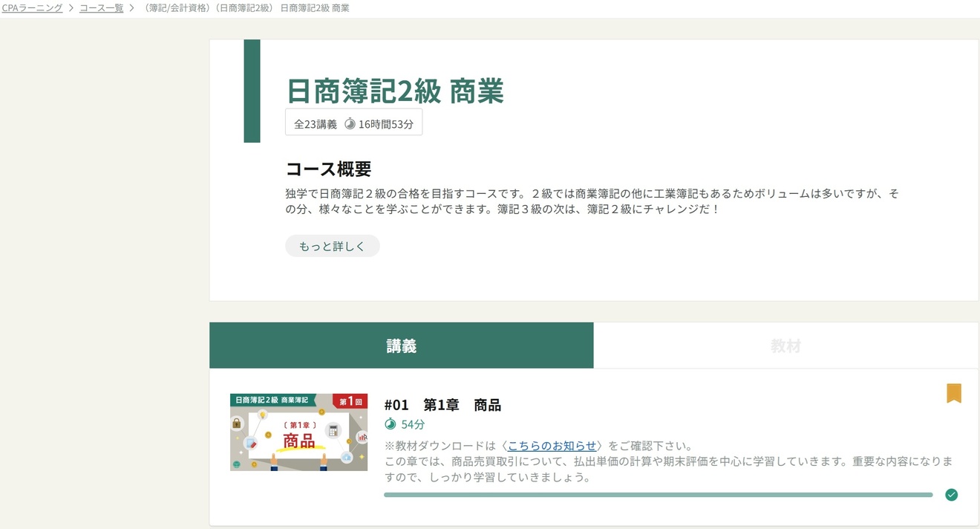Click the lecture description beginning この章では
This screenshot has width=980, height=529.
tap(668, 470)
